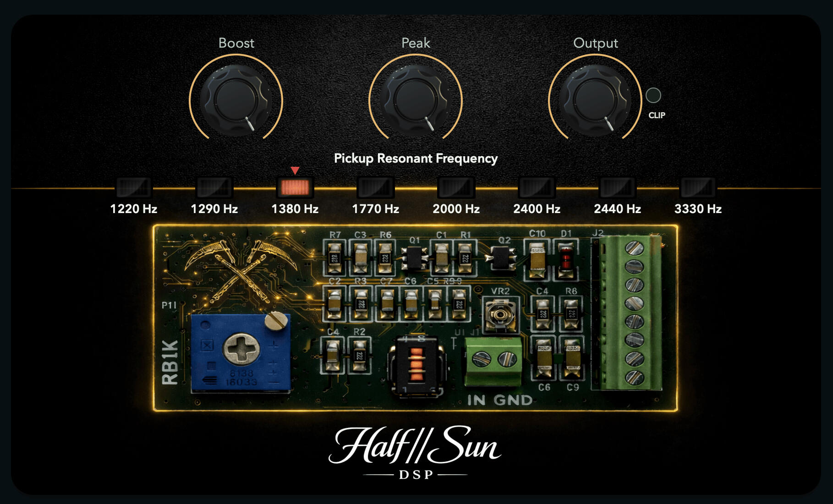
Task: Click the Boost knob
Action: click(x=236, y=100)
